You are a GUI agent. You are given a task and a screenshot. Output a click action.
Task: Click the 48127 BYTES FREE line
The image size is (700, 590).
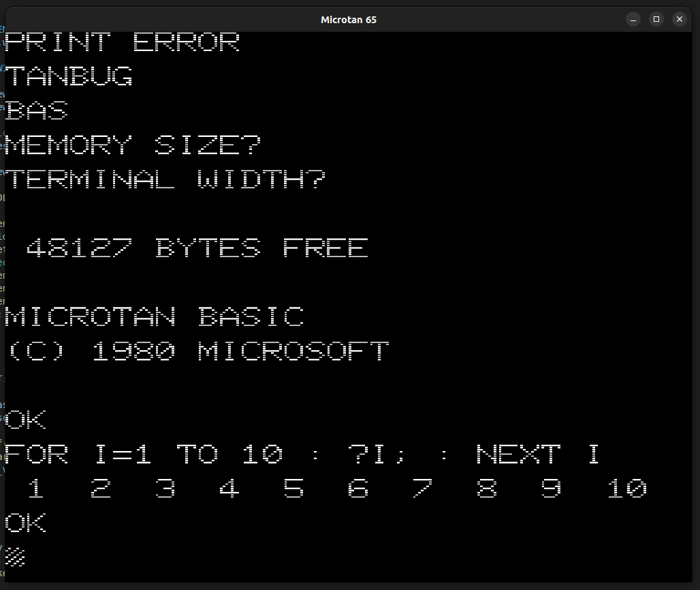click(x=197, y=248)
